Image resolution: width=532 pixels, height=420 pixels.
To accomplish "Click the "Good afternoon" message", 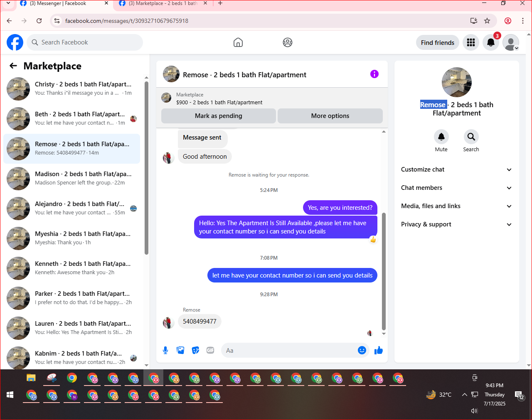I will coord(205,157).
